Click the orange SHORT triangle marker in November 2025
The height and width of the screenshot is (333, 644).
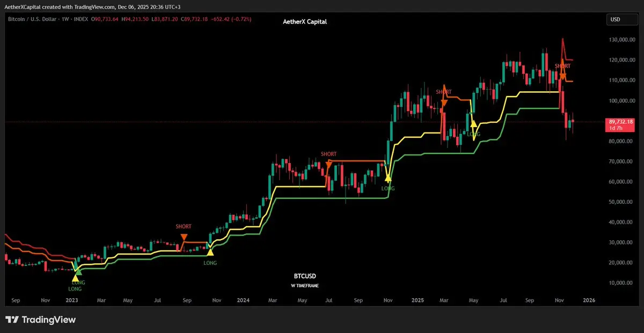point(562,76)
